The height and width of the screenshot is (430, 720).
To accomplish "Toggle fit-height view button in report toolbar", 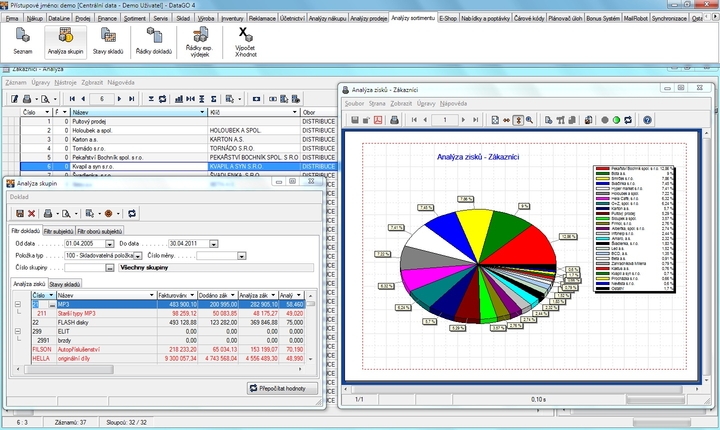I will click(518, 120).
